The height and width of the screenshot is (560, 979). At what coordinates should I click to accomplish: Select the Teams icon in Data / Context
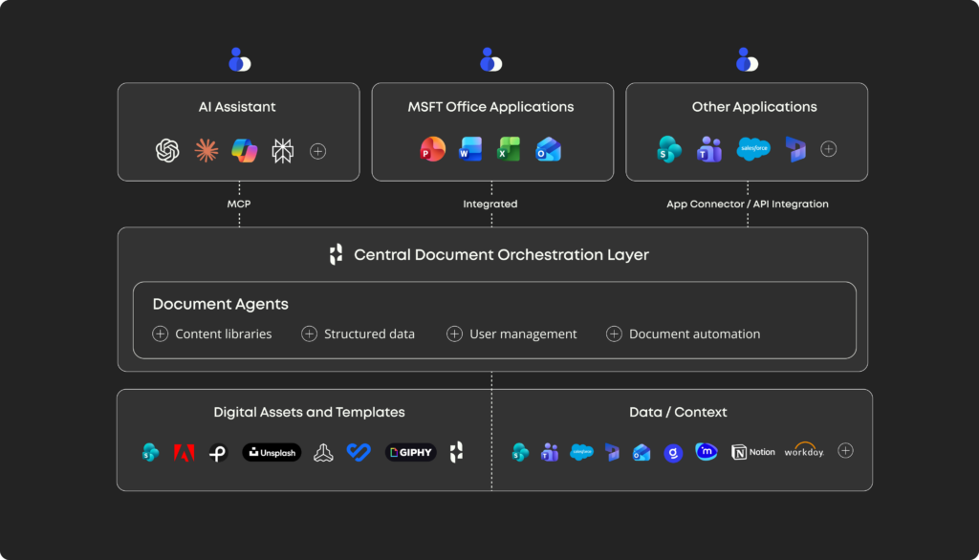(550, 452)
